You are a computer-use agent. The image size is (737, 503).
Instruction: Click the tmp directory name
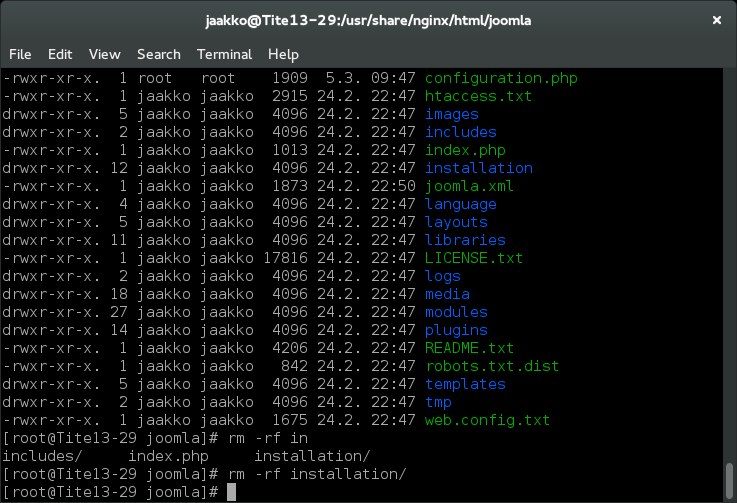tap(439, 402)
